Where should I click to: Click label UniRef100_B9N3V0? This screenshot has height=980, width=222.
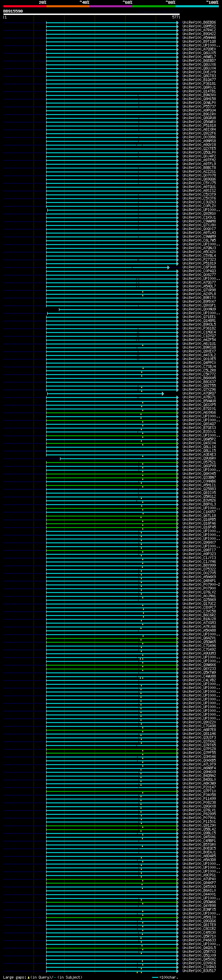pyautogui.click(x=199, y=95)
